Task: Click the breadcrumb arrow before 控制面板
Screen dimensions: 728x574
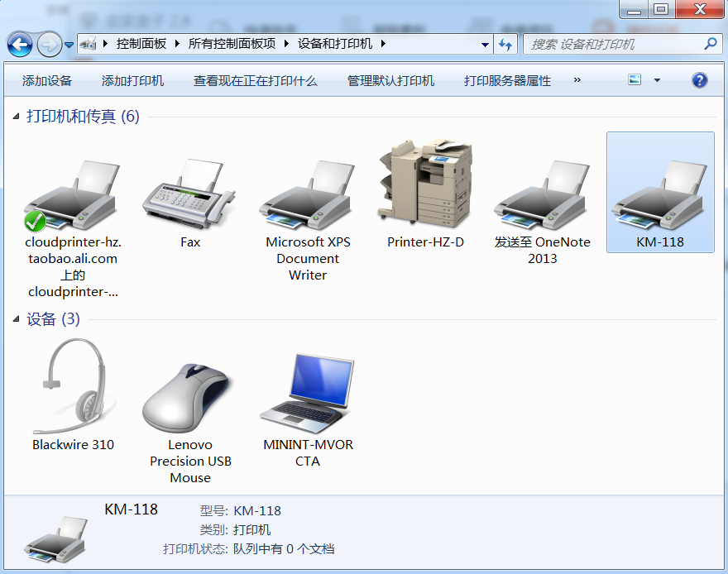Action: click(105, 44)
